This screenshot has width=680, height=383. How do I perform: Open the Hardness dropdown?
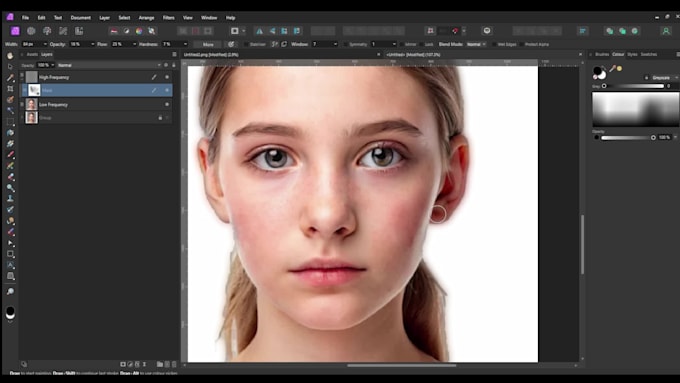186,44
